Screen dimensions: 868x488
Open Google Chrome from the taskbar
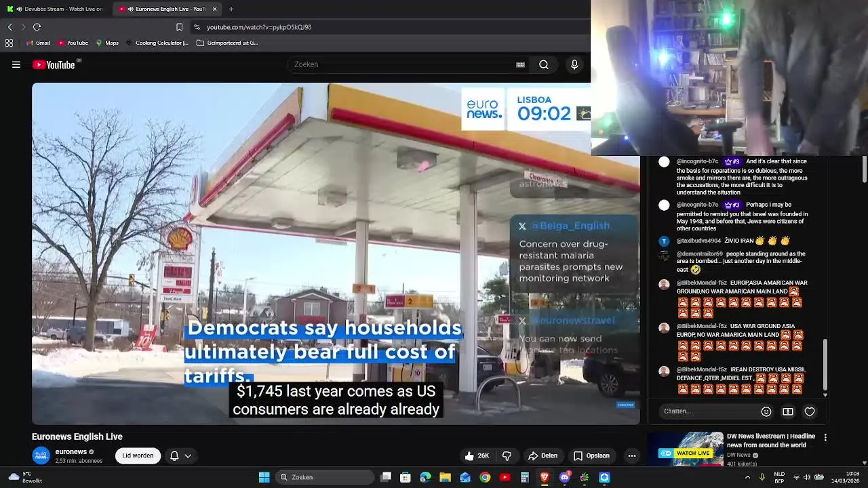[x=485, y=477]
